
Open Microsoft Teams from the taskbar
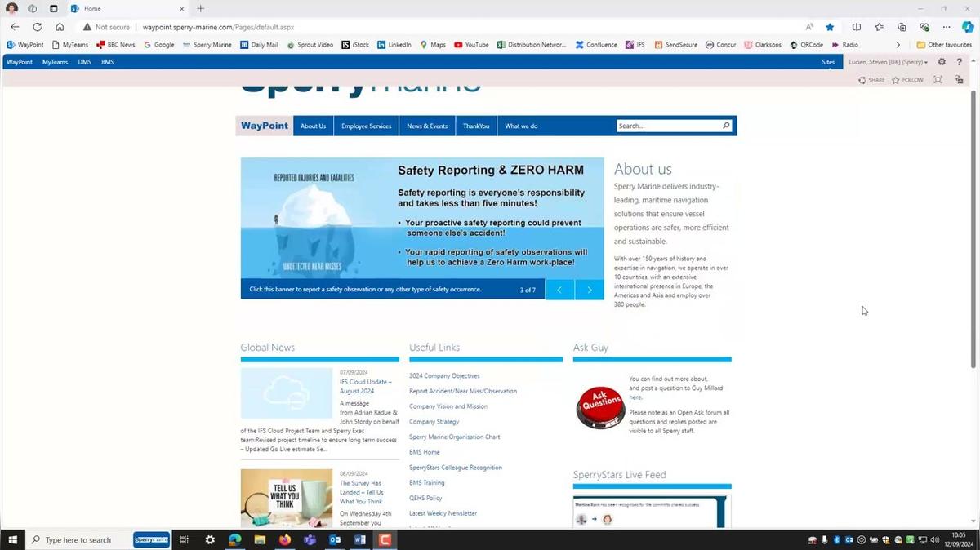[310, 539]
